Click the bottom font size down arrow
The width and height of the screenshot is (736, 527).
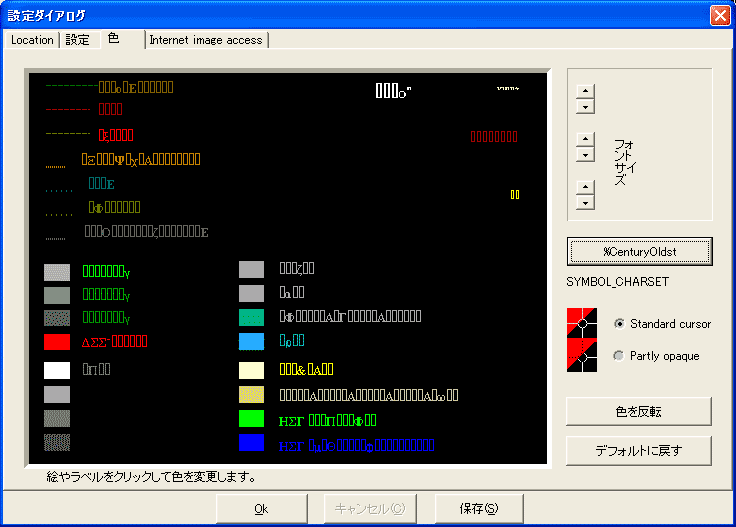point(585,202)
